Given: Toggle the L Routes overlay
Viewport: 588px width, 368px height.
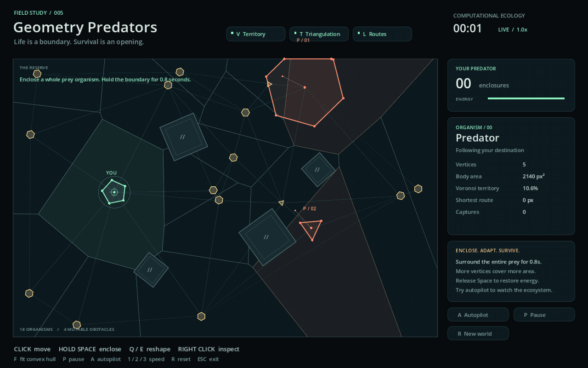Looking at the screenshot, I should [x=382, y=34].
